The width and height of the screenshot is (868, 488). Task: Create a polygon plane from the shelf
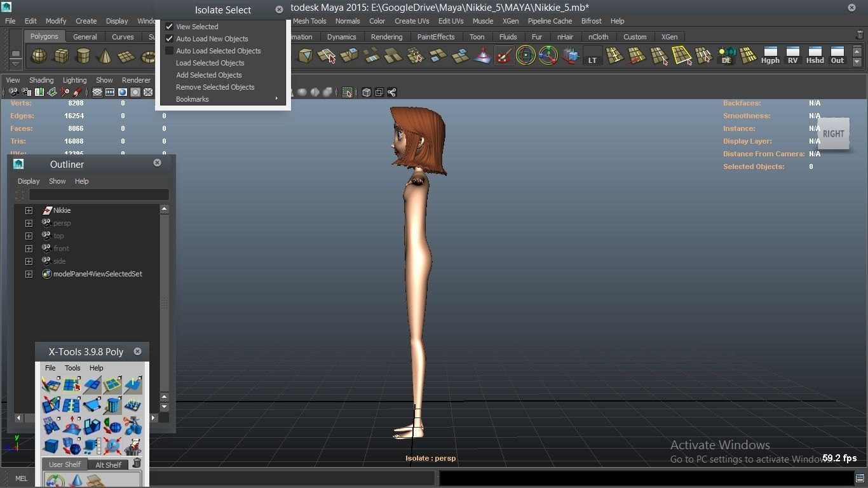click(x=126, y=57)
